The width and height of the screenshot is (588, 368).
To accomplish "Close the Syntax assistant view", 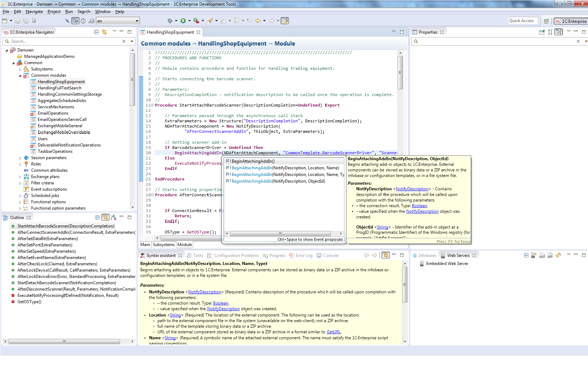I will click(180, 255).
